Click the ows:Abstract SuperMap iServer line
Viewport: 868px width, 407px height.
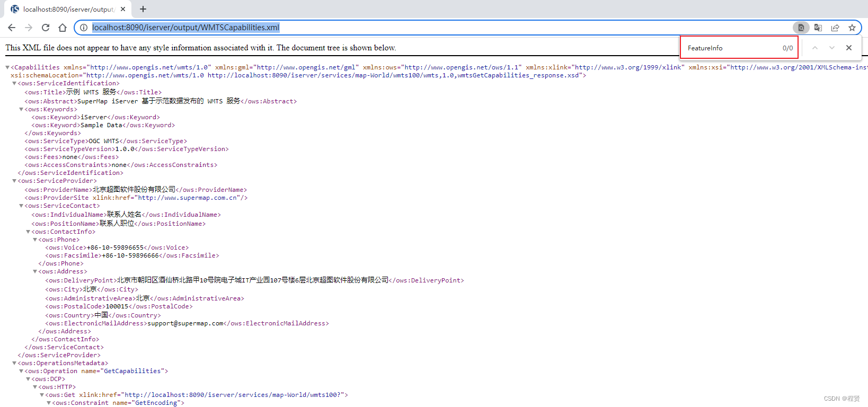point(161,101)
